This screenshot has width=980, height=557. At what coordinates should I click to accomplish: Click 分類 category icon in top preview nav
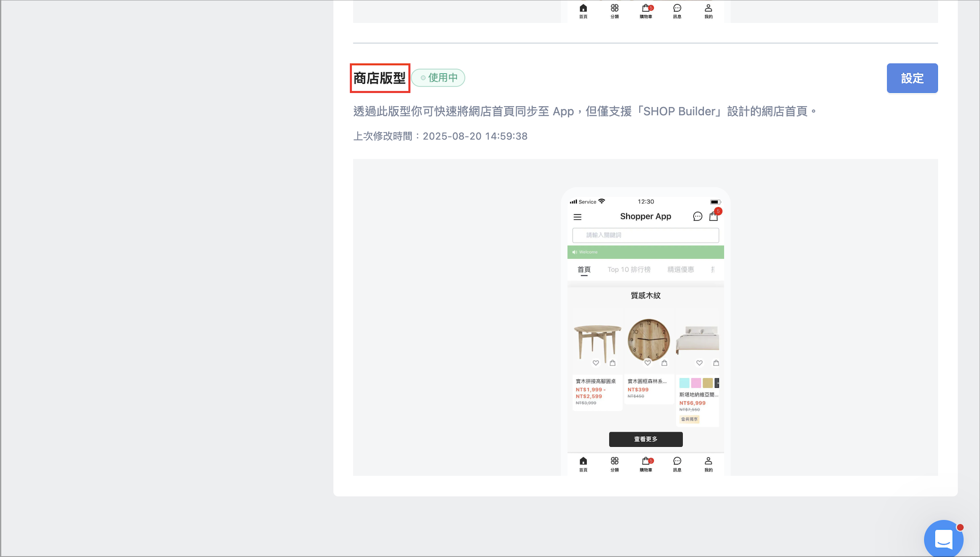614,11
